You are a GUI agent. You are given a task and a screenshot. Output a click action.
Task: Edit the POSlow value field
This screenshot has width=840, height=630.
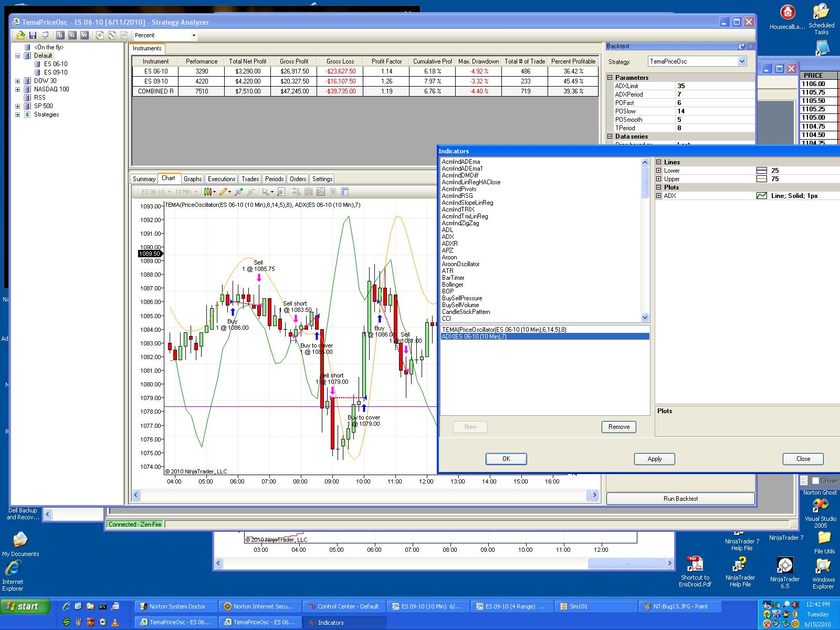[x=714, y=111]
